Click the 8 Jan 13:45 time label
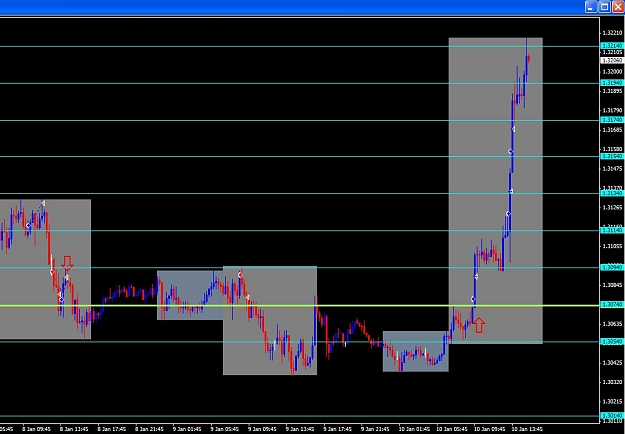 (x=74, y=429)
